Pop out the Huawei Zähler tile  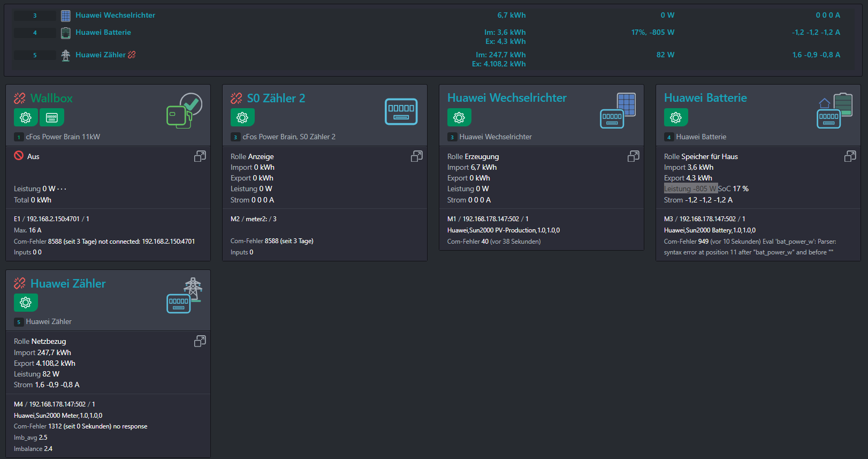coord(200,341)
